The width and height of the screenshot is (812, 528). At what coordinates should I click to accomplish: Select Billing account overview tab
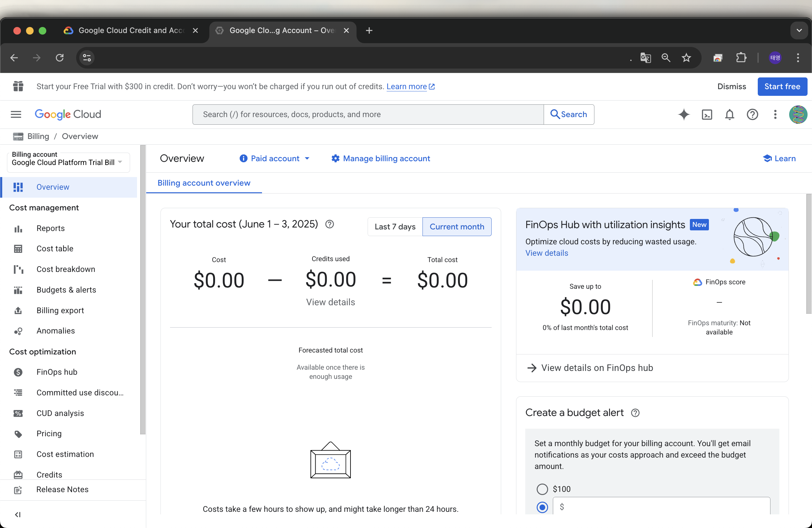click(204, 183)
